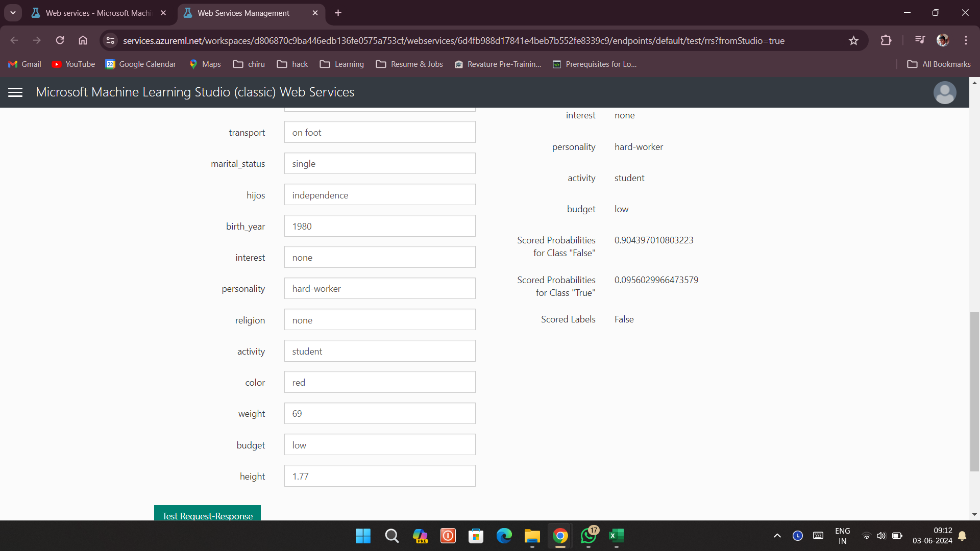Open Chrome three-dot menu
980x551 pixels.
(966, 40)
